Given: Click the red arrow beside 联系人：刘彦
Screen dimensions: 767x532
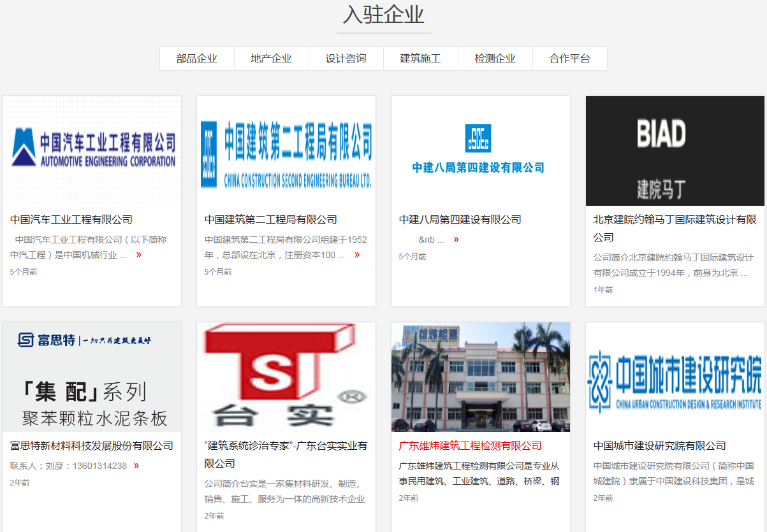Looking at the screenshot, I should [136, 466].
